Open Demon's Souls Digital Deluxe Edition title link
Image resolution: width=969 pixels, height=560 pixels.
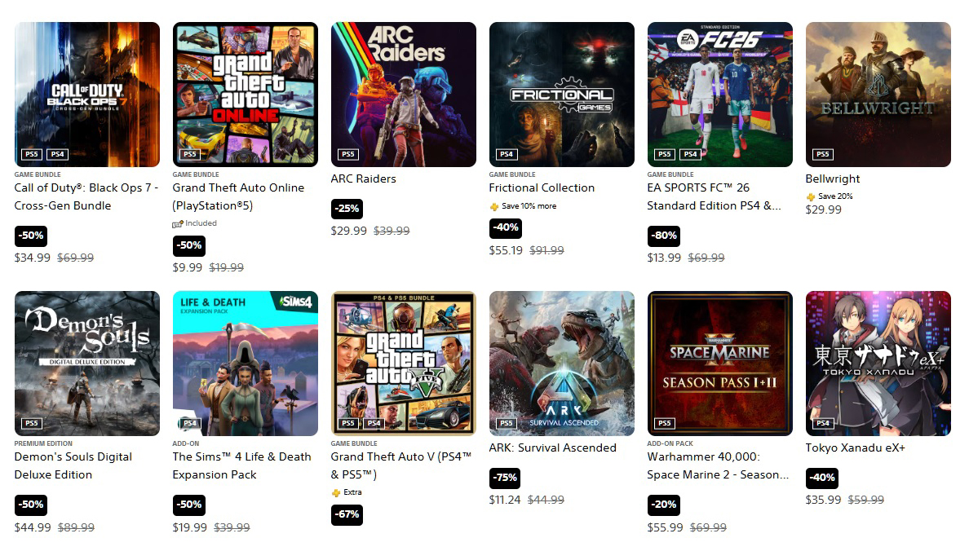tap(73, 465)
